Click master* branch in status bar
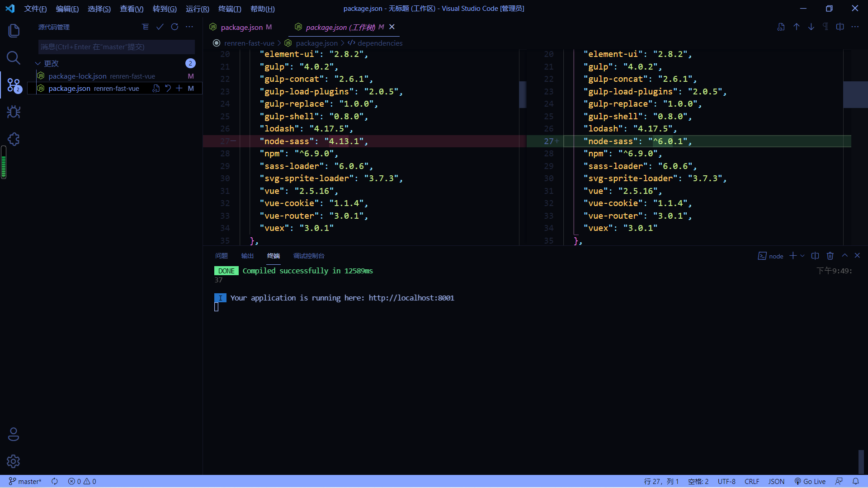 tap(25, 481)
